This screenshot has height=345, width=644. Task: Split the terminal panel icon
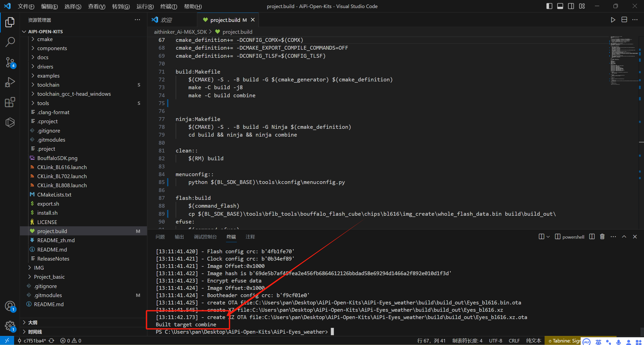tap(592, 237)
